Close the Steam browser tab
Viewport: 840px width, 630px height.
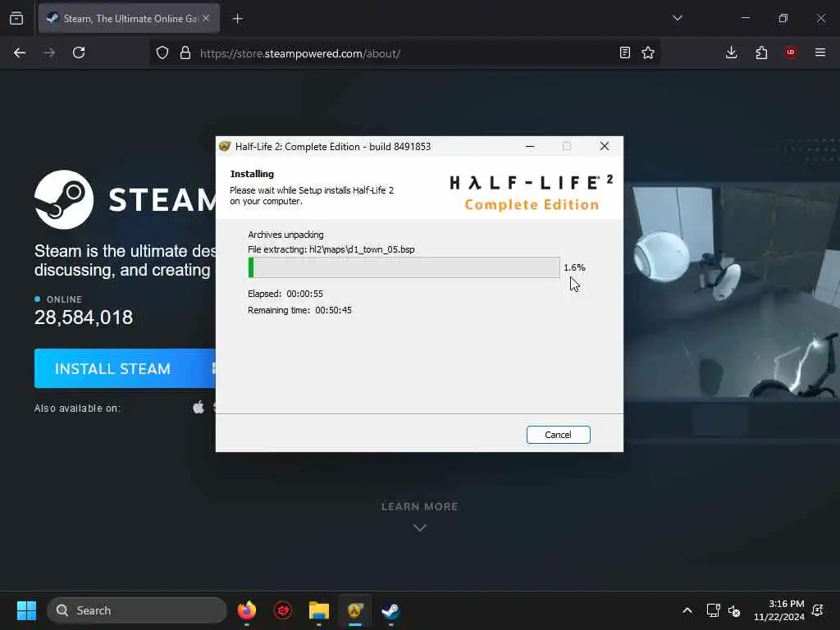coord(206,18)
